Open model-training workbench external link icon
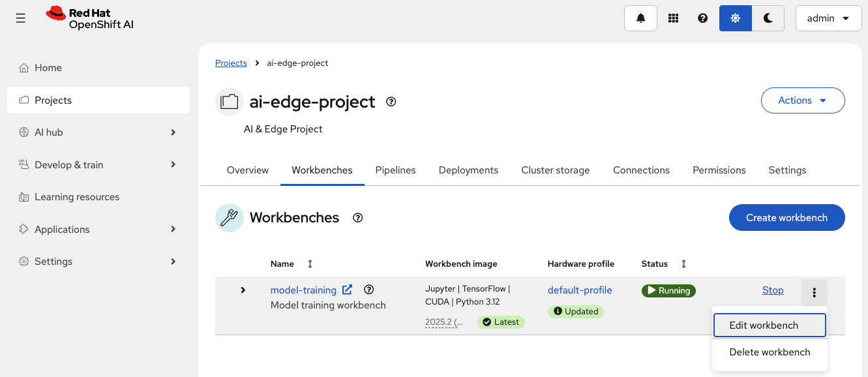Image resolution: width=868 pixels, height=377 pixels. tap(348, 290)
